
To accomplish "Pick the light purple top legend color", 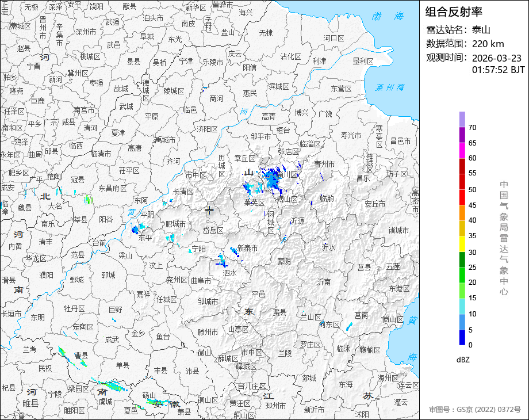I will coord(462,119).
